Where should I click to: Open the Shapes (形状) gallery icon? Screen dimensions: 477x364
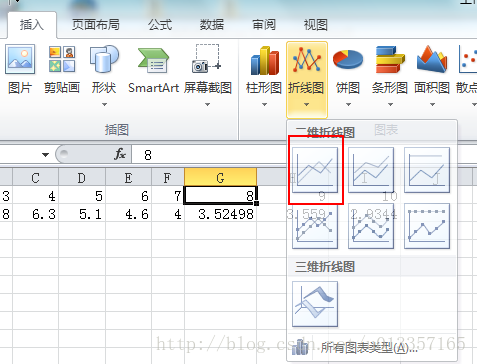104,59
